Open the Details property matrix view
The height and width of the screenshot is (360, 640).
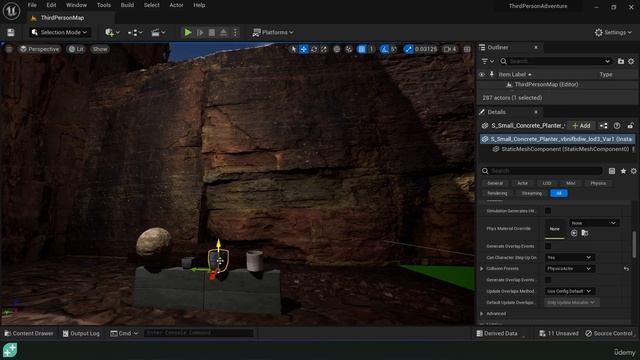point(612,171)
